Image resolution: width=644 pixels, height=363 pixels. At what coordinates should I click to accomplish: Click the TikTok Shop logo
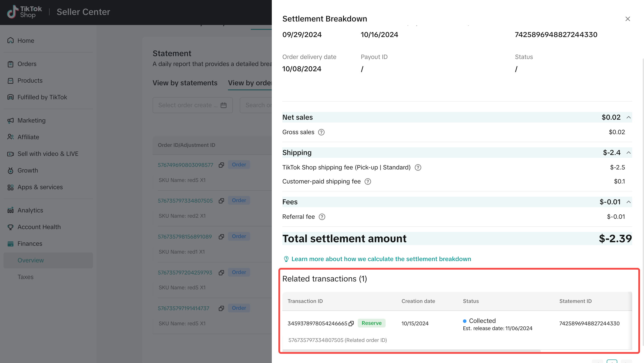pos(24,12)
